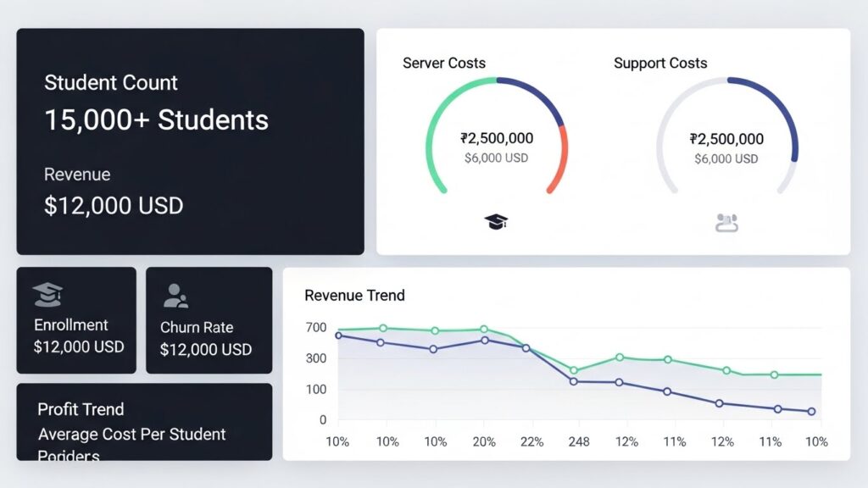The width and height of the screenshot is (868, 488).
Task: Switch to the Revenue Trend view
Action: [353, 296]
